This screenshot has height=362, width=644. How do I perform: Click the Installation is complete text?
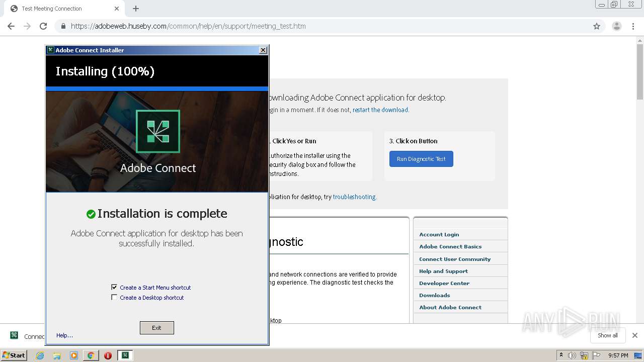coord(162,214)
